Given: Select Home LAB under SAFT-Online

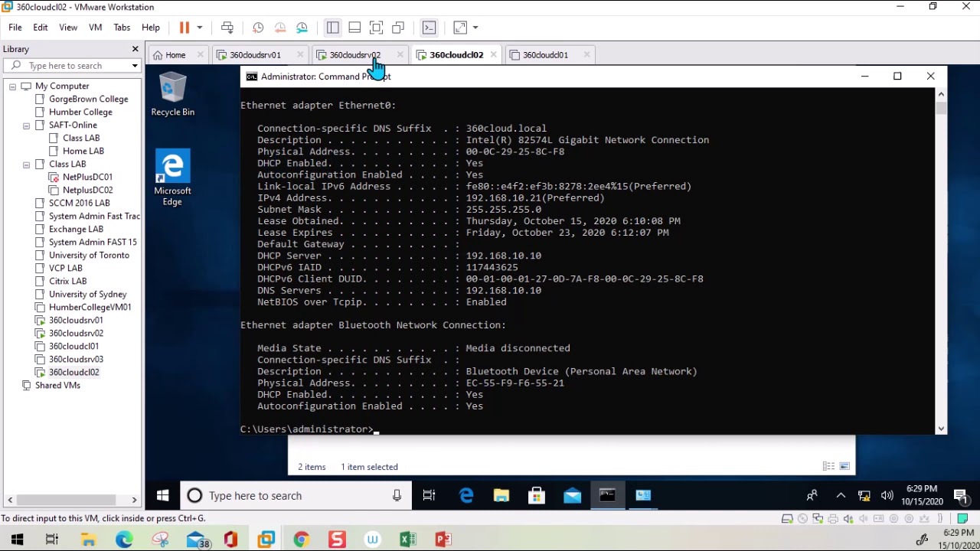Looking at the screenshot, I should 83,152.
